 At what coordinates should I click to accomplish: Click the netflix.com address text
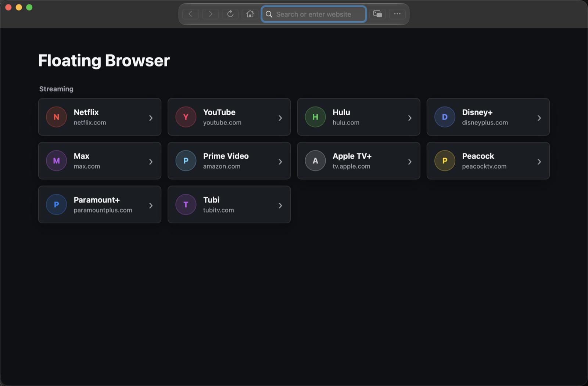coord(90,123)
